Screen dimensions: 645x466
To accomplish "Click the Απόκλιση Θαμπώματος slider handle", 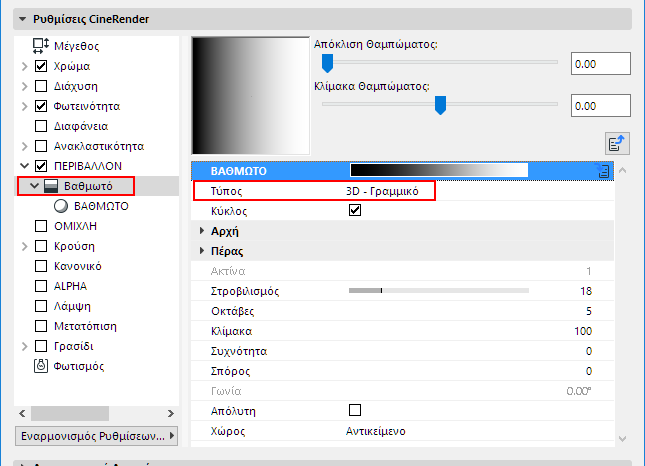I will (x=327, y=63).
